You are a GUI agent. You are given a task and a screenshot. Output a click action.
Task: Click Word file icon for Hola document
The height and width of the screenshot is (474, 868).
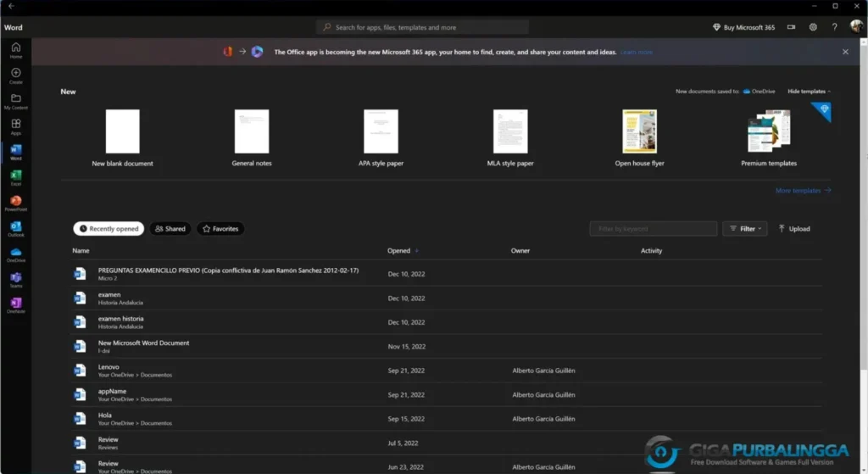(x=81, y=419)
